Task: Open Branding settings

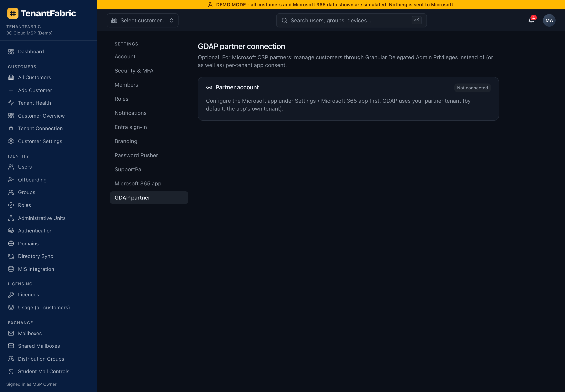Action: point(149,141)
